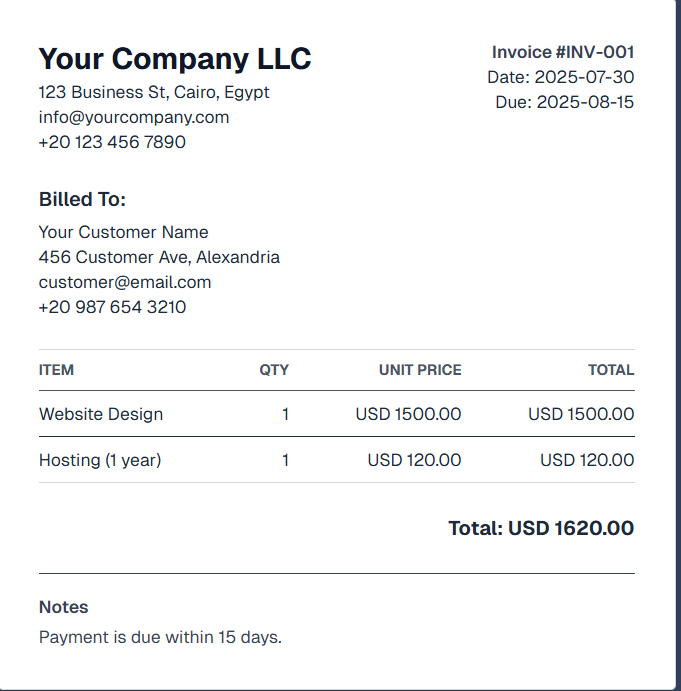Click the customer phone +20 987 654 3210
The width and height of the screenshot is (681, 691).
[112, 307]
